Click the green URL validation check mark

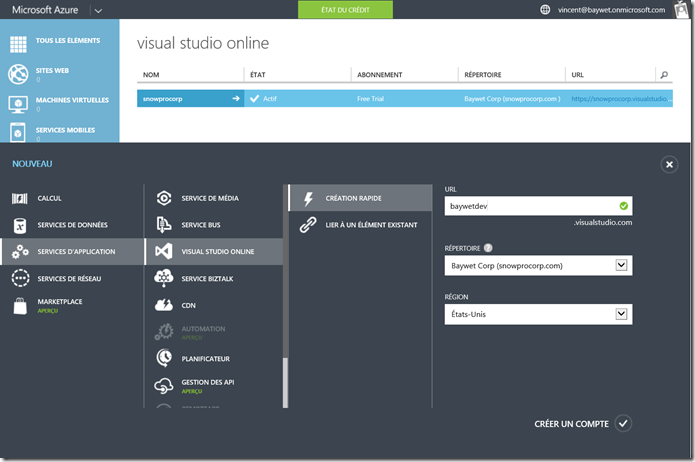pos(624,206)
